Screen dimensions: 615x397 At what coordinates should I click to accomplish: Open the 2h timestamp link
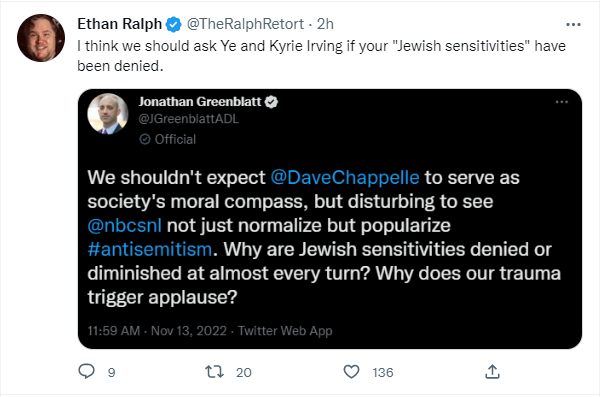point(325,24)
